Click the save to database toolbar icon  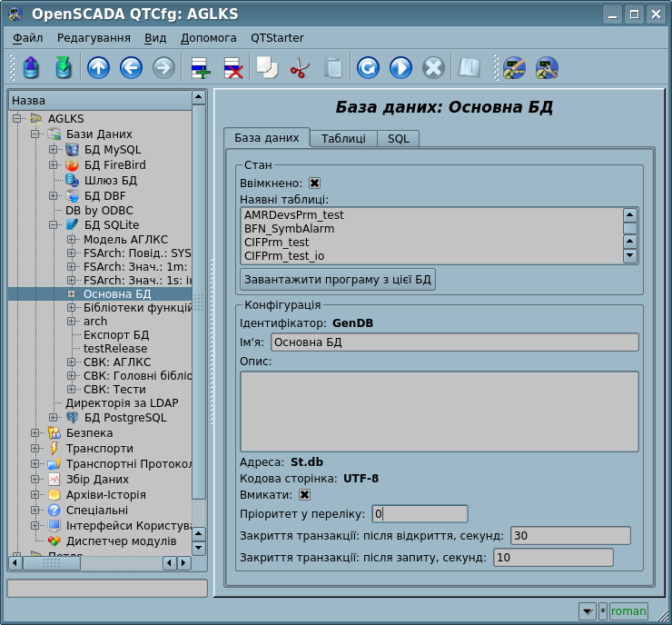[x=63, y=67]
